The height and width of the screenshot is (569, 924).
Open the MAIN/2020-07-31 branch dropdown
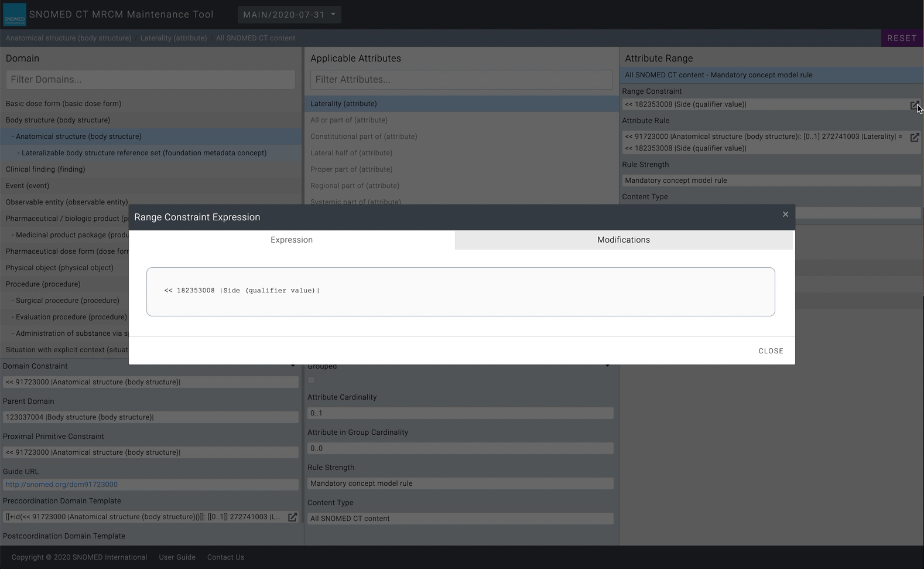point(289,15)
